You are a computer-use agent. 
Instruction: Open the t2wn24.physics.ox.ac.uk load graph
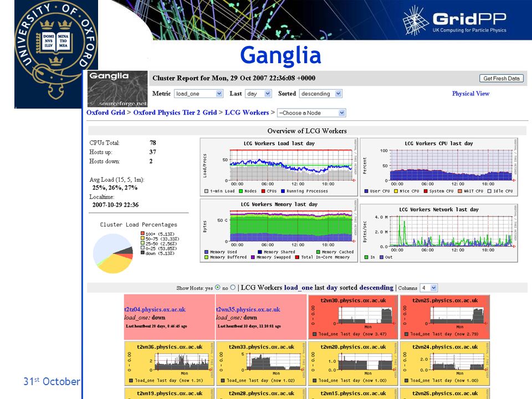tap(445, 364)
